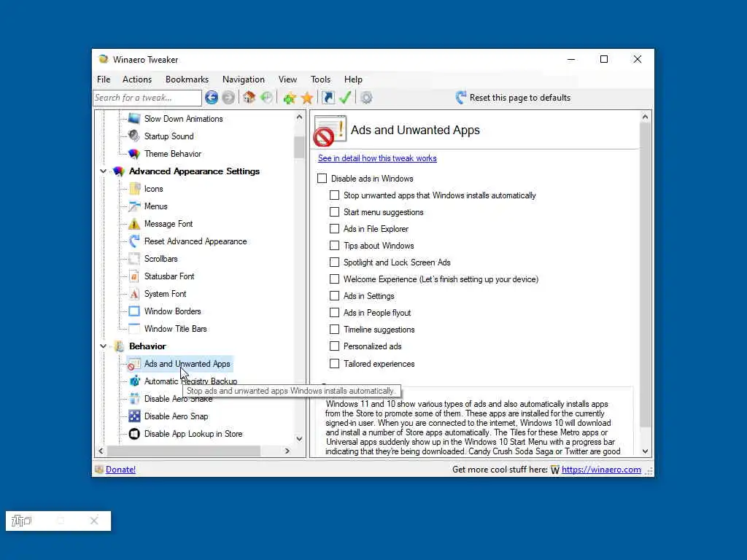747x560 pixels.
Task: Click the Donate! link
Action: click(120, 470)
